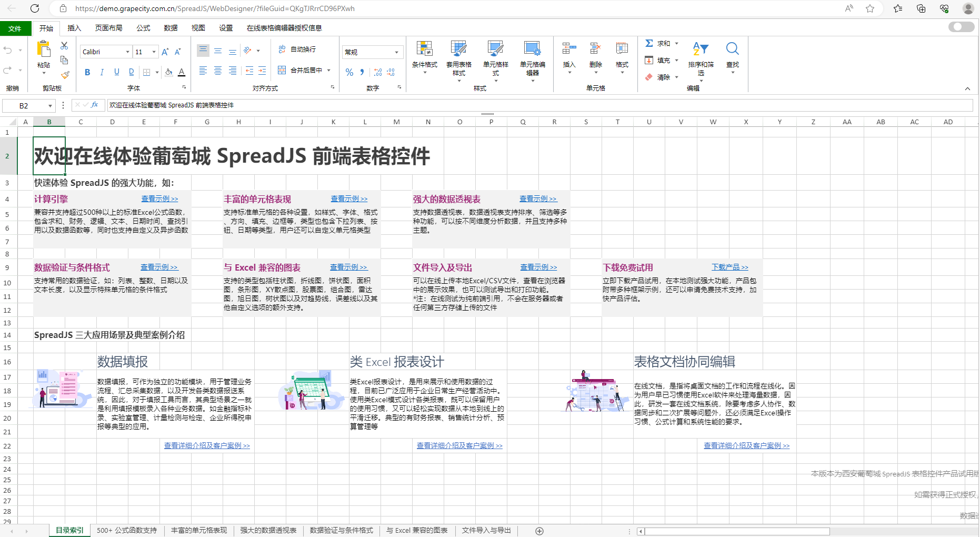Image resolution: width=980 pixels, height=537 pixels.
Task: Copy selection using the copy icon
Action: 64,60
